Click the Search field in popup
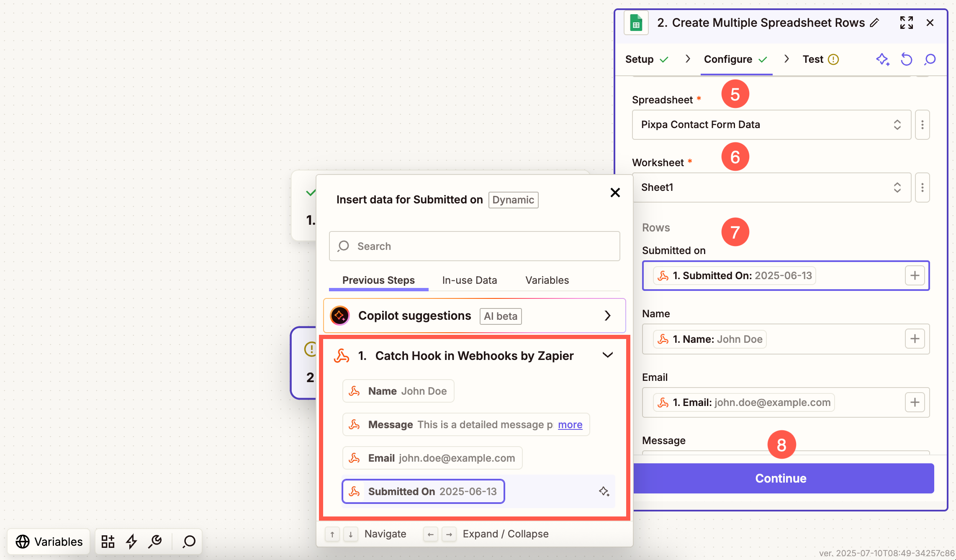Image resolution: width=956 pixels, height=560 pixels. tap(474, 246)
